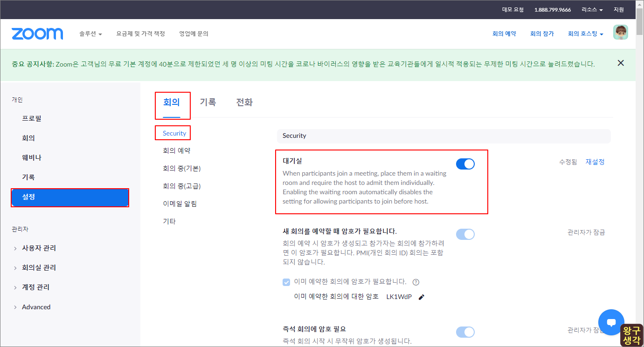Click 지원 in the top bar
This screenshot has width=644, height=347.
pyautogui.click(x=618, y=10)
